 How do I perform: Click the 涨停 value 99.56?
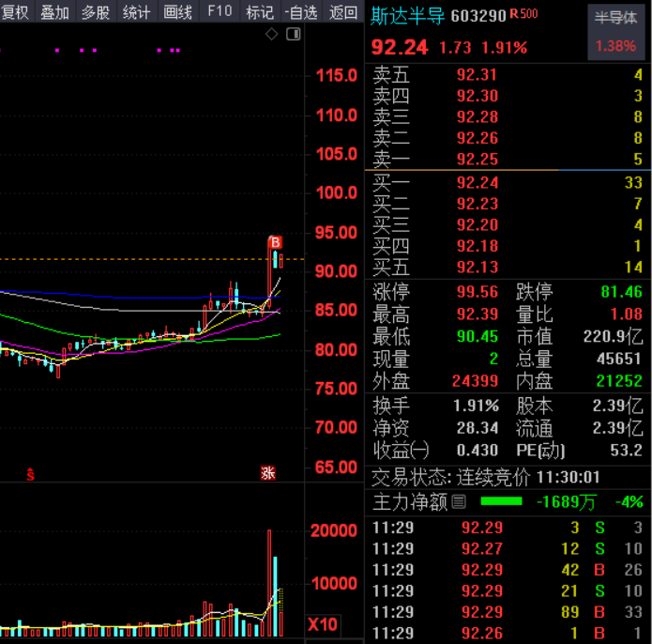(477, 292)
